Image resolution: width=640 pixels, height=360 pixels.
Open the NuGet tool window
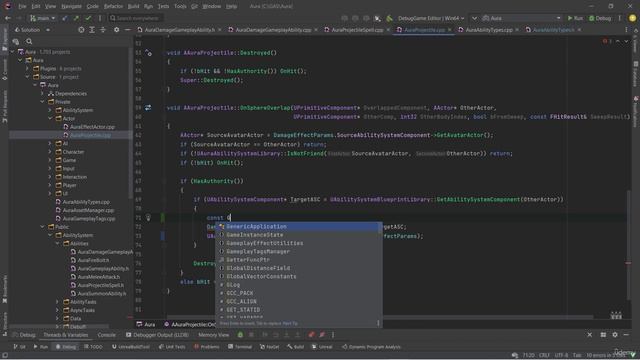[269, 347]
